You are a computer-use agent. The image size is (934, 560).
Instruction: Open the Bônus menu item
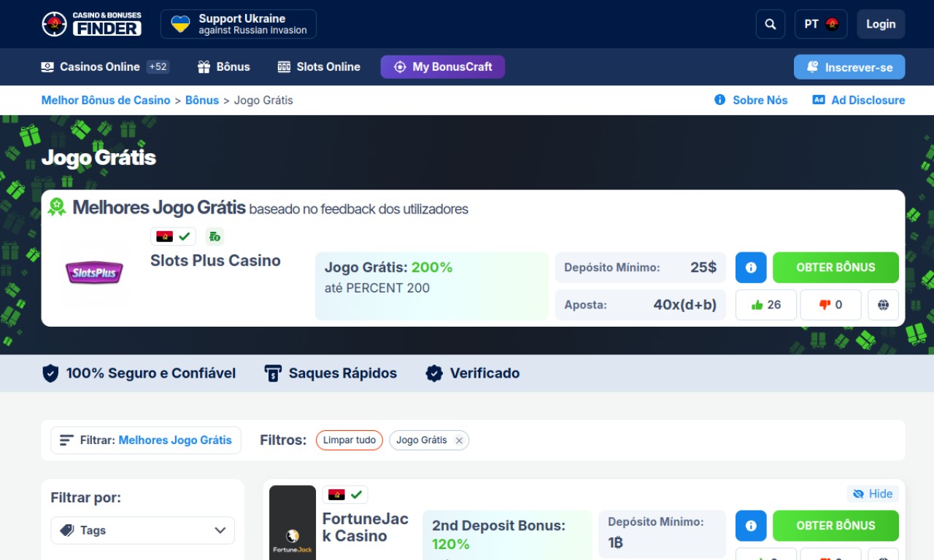click(223, 67)
